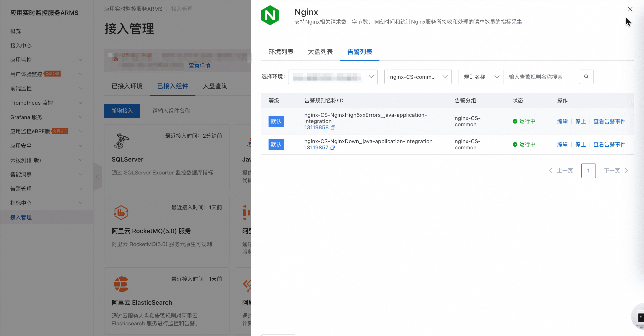The height and width of the screenshot is (336, 644).
Task: Click the search magnifier icon for alert rules
Action: 586,77
